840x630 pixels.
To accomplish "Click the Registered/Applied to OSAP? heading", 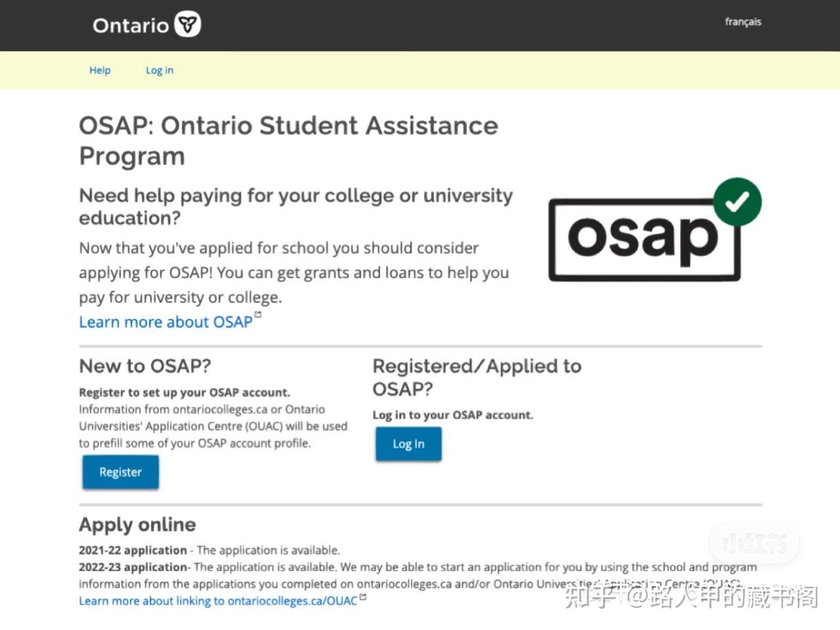I will coord(476,377).
